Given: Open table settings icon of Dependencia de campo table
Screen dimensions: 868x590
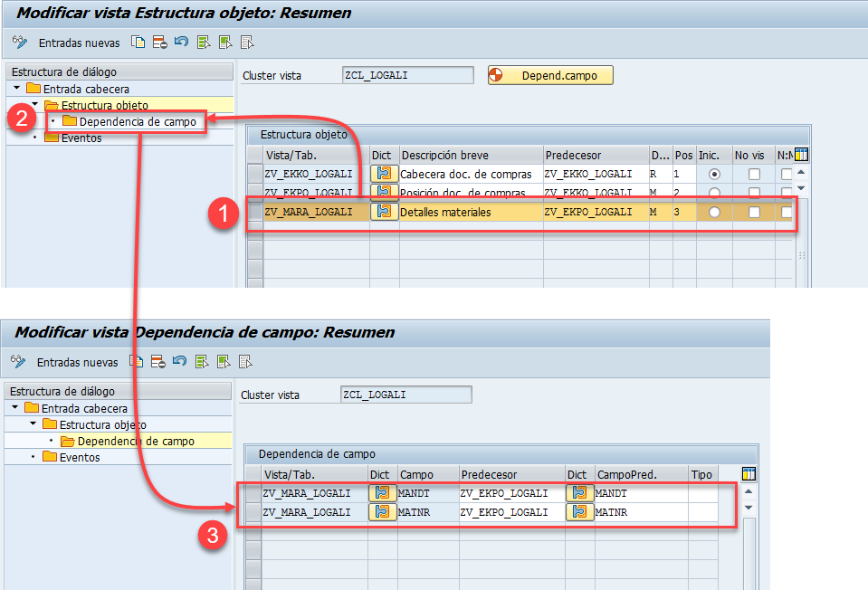Looking at the screenshot, I should click(749, 474).
